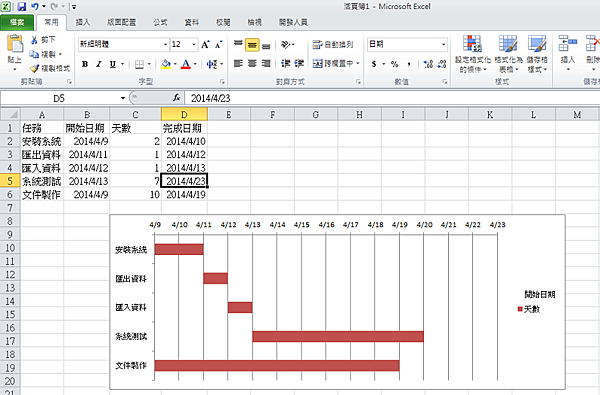600x395 pixels.
Task: Click the orientation text angle icon
Action: point(286,44)
